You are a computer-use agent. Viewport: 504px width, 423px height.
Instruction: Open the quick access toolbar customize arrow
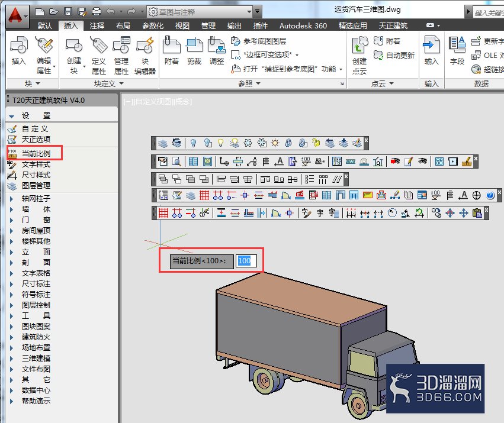257,12
